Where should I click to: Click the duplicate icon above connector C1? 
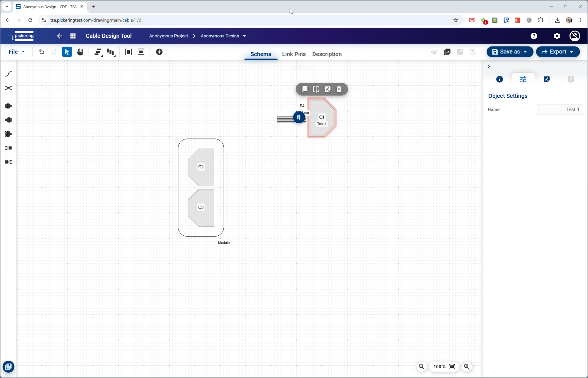pyautogui.click(x=305, y=89)
